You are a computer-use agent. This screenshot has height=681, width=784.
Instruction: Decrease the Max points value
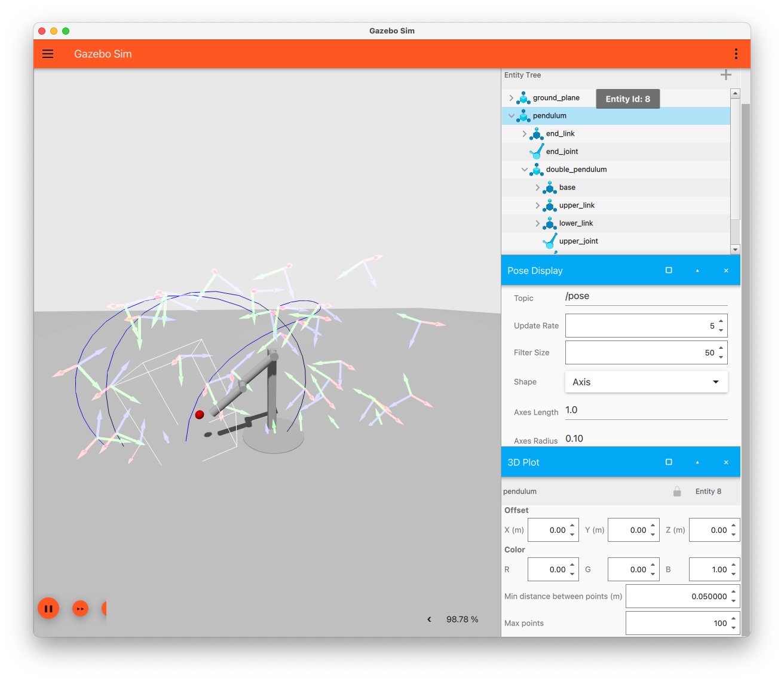pos(733,628)
